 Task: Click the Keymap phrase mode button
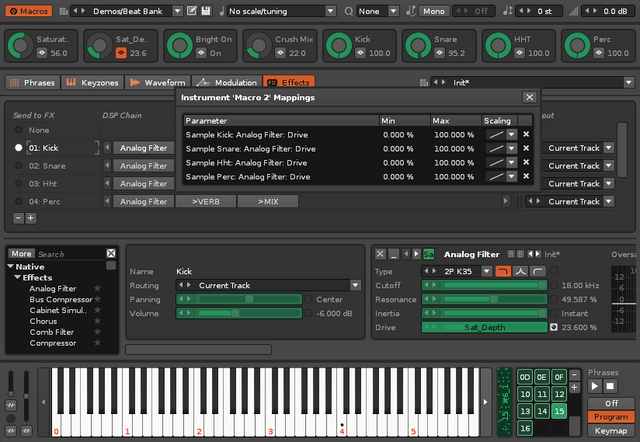[x=610, y=430]
